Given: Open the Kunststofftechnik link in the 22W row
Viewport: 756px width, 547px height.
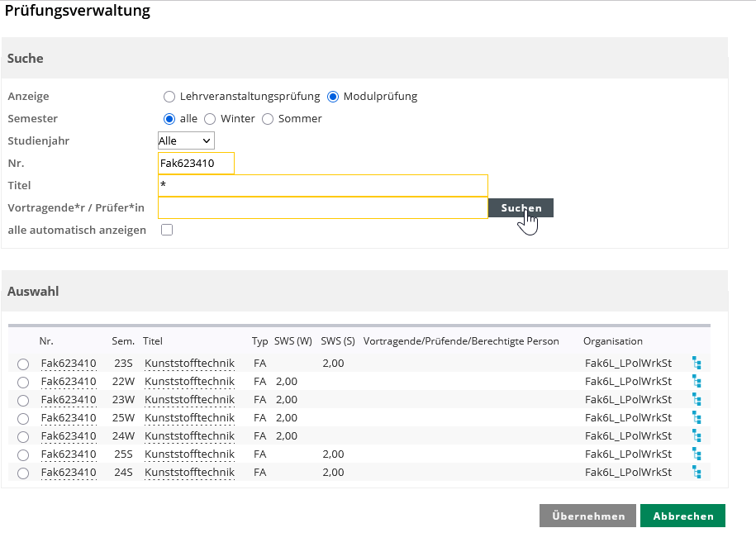Looking at the screenshot, I should 189,381.
